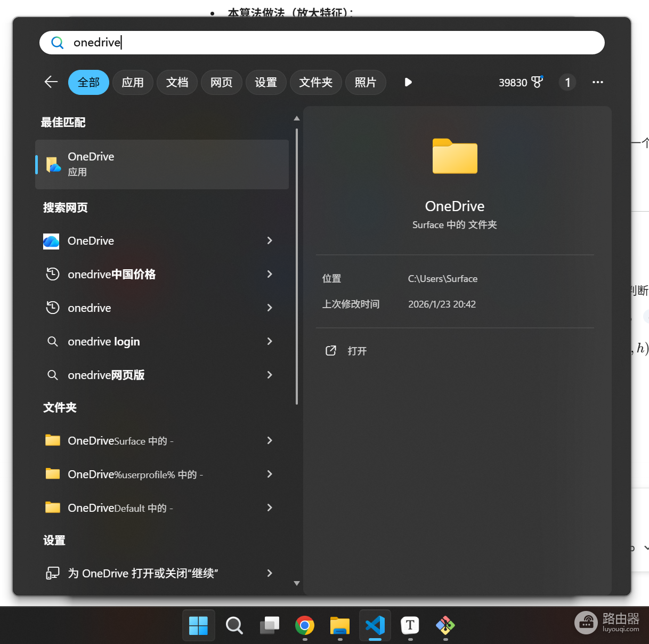Select the 全部 filter tab

(x=88, y=82)
